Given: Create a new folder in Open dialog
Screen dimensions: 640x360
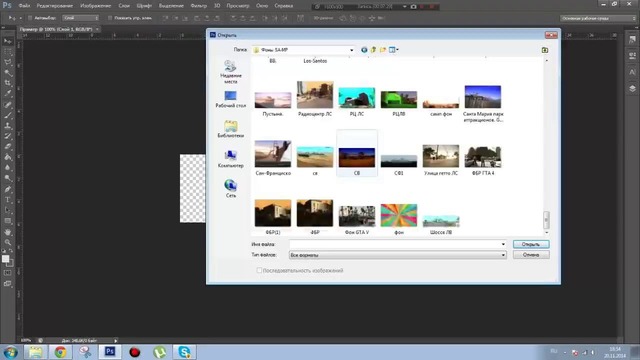Looking at the screenshot, I should coord(383,50).
